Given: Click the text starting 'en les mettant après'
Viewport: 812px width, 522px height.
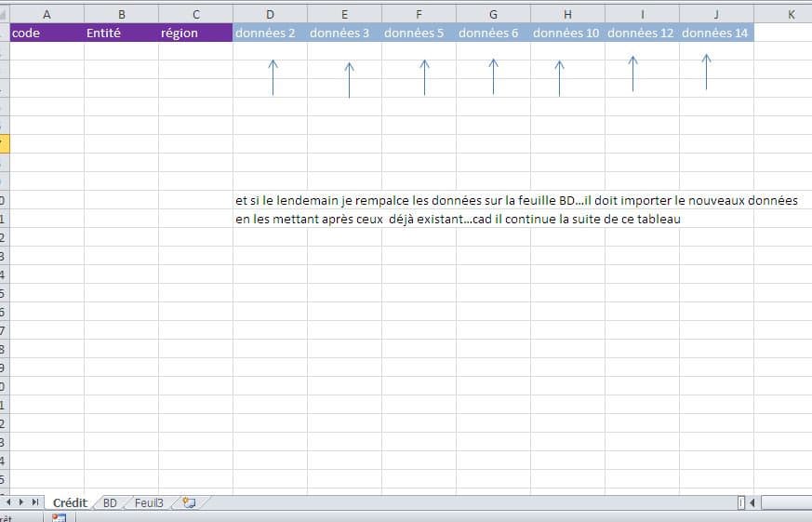Looking at the screenshot, I should point(458,219).
